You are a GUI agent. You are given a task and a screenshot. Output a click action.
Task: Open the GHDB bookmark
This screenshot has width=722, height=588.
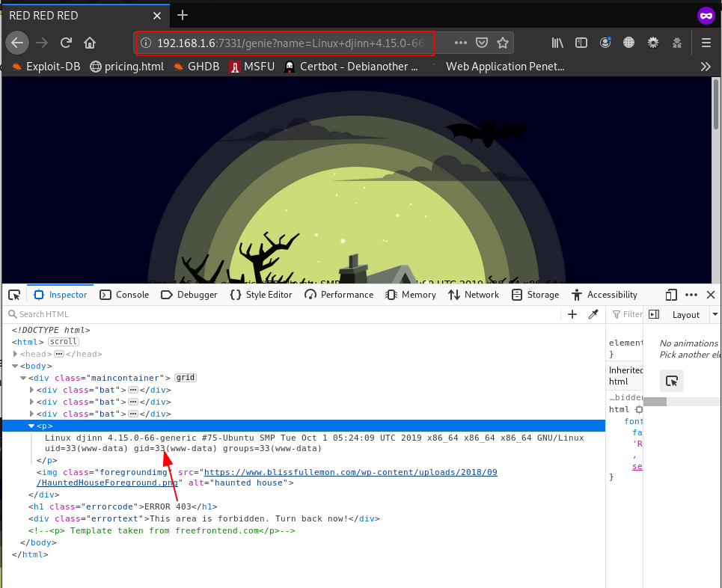[196, 67]
